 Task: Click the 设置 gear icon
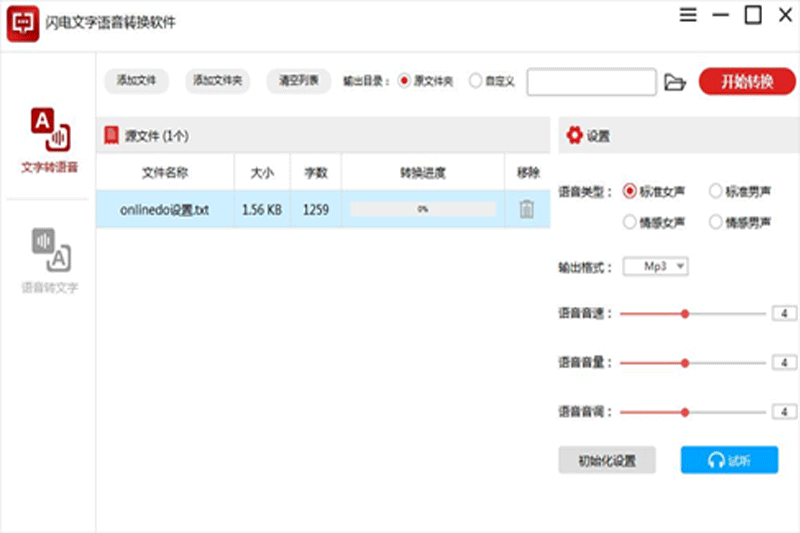[574, 136]
